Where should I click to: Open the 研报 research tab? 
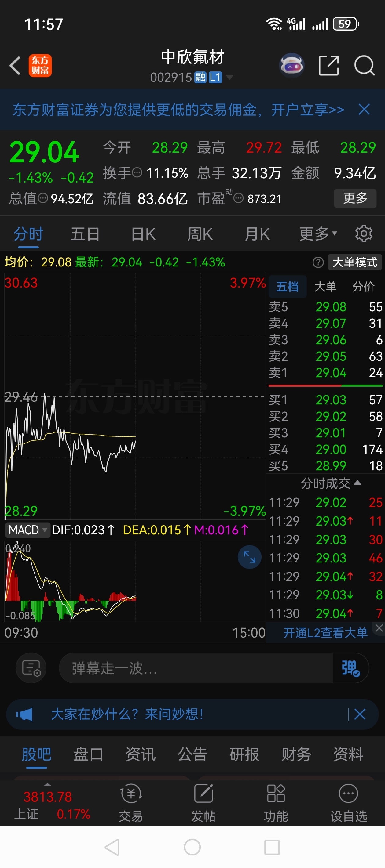point(245,754)
